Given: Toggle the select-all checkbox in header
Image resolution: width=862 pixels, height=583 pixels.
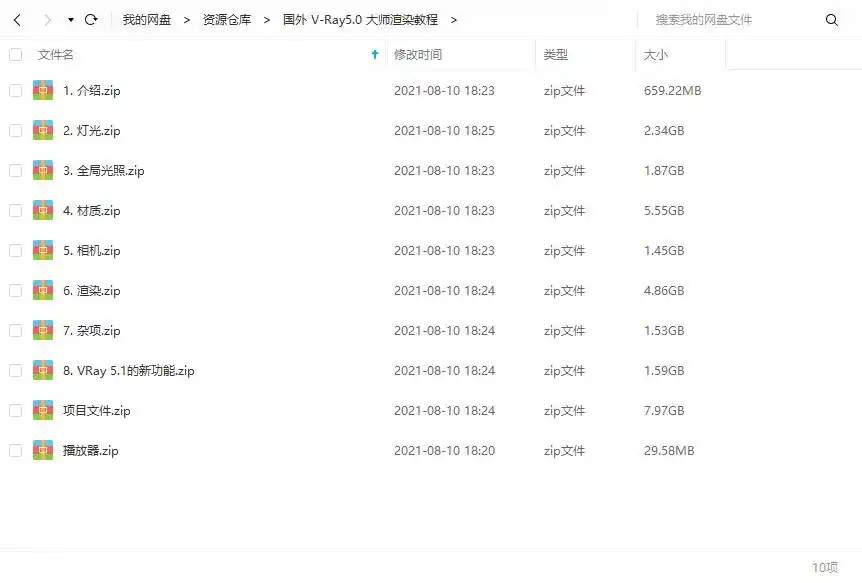Looking at the screenshot, I should (x=15, y=55).
